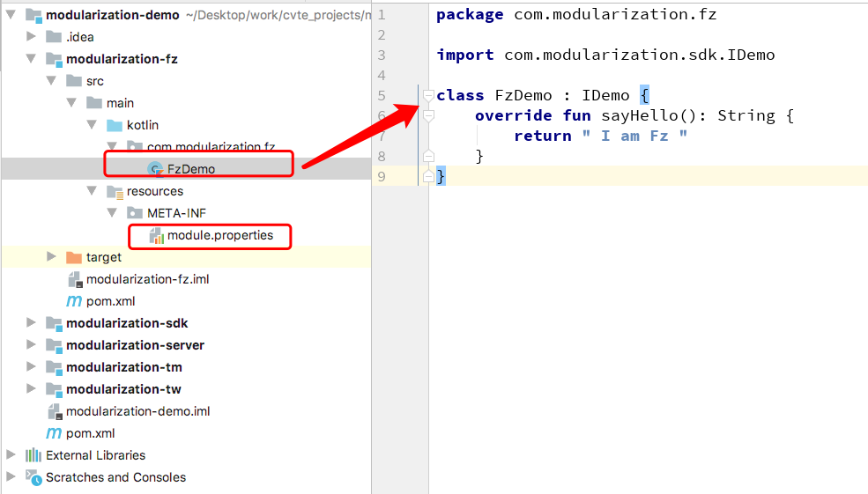Select modularization-server in the project tree
This screenshot has width=868, height=494.
click(x=135, y=345)
